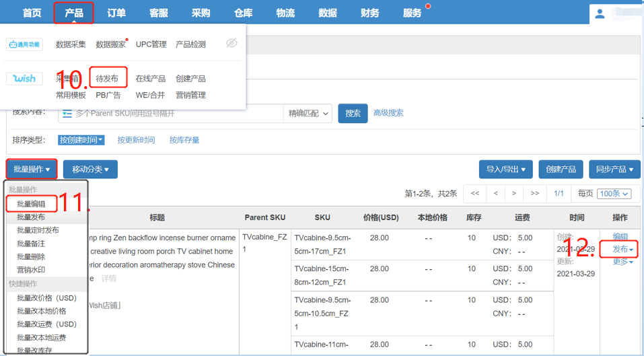Select WE/合并 under Wish
644x356 pixels.
(x=150, y=96)
